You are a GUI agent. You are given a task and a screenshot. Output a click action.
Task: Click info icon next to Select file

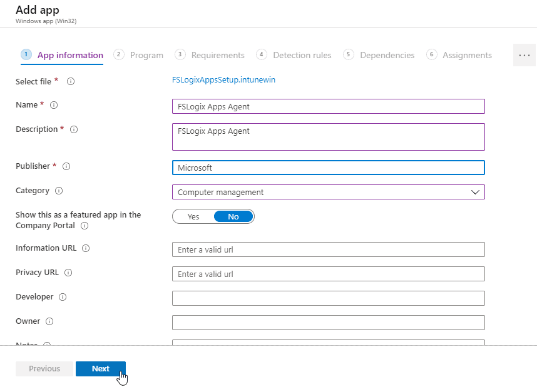point(71,81)
